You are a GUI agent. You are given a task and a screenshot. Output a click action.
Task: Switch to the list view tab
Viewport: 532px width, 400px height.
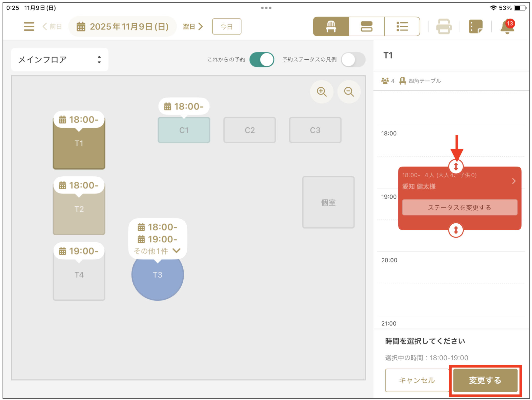point(402,26)
